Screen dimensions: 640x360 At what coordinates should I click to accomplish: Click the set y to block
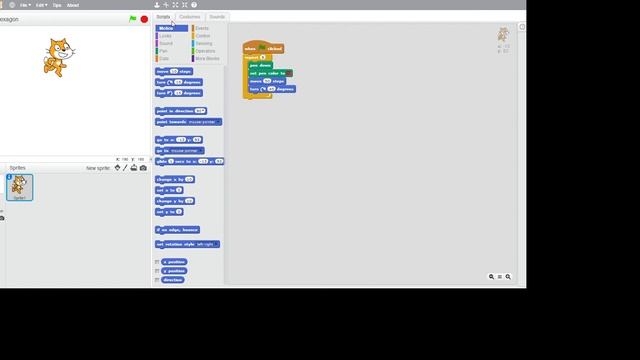[x=169, y=212]
